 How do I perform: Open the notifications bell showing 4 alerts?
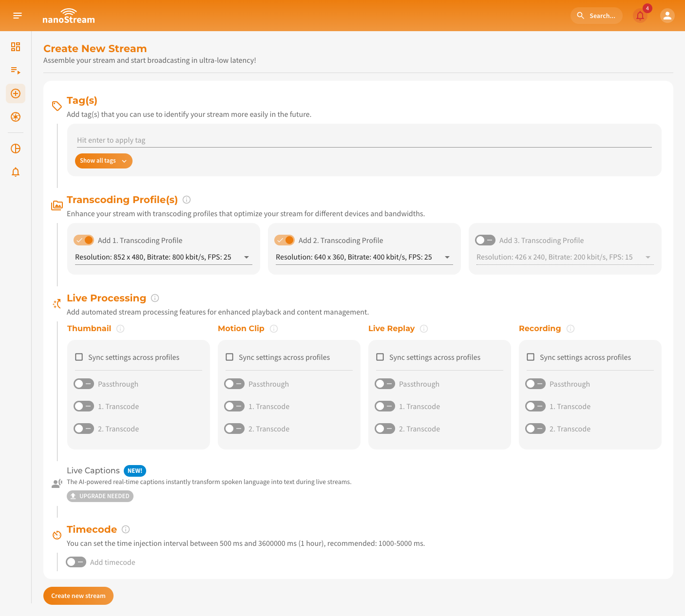tap(640, 16)
